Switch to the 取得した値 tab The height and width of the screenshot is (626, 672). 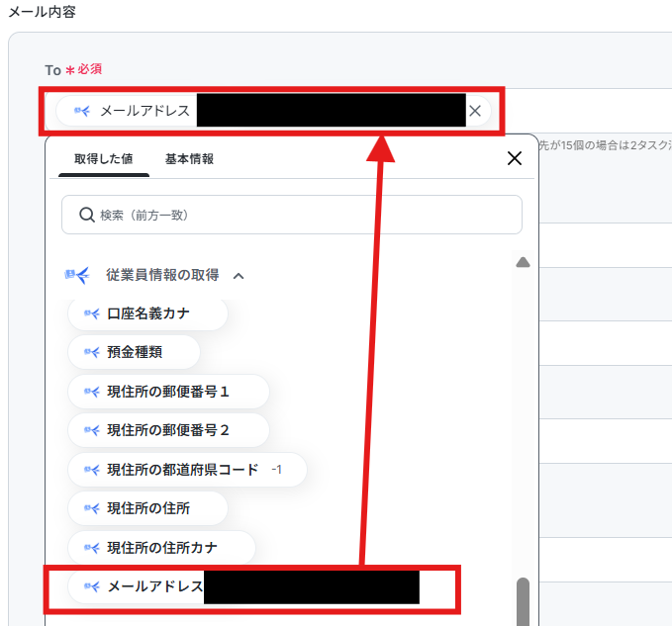(x=104, y=159)
